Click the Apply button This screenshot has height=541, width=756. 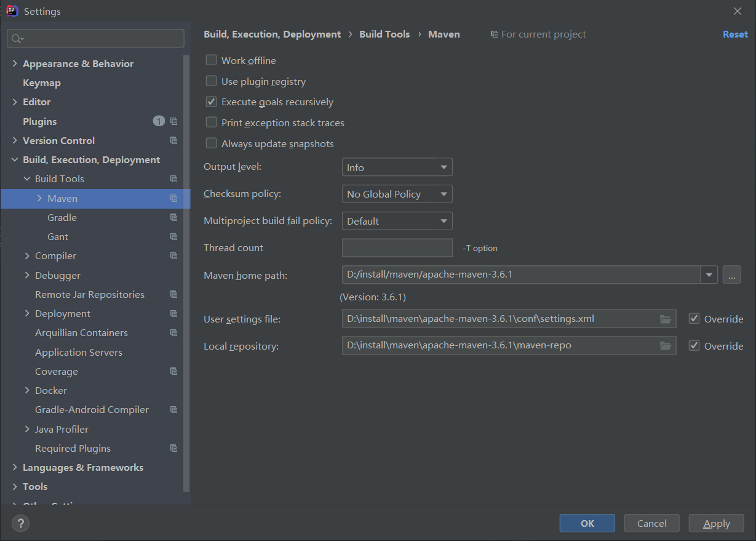(x=717, y=523)
